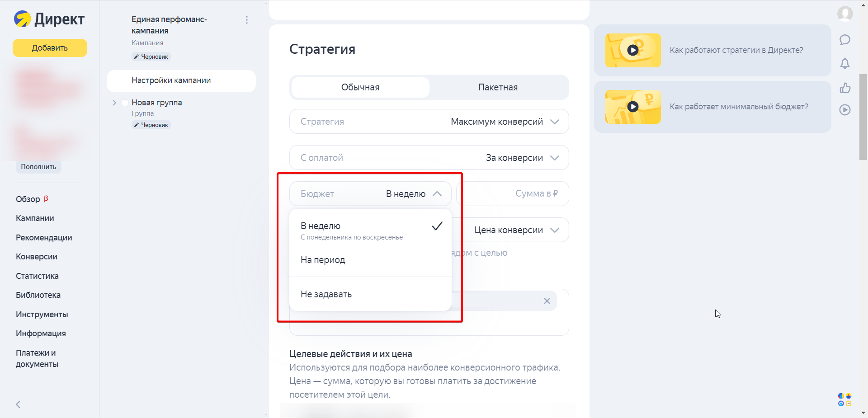This screenshot has height=418, width=868.
Task: Open the 'С оплатой' payment dropdown
Action: [429, 157]
